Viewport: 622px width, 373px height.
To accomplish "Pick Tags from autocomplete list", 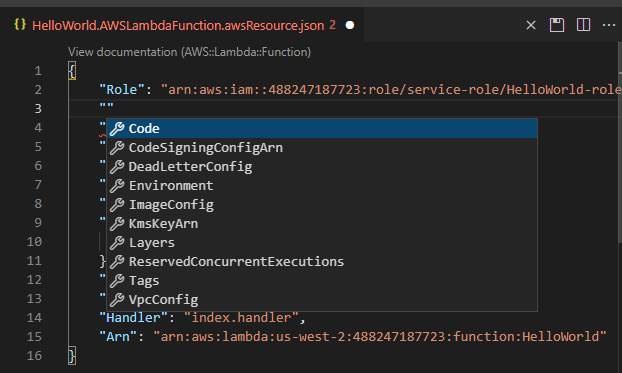I will coord(322,281).
